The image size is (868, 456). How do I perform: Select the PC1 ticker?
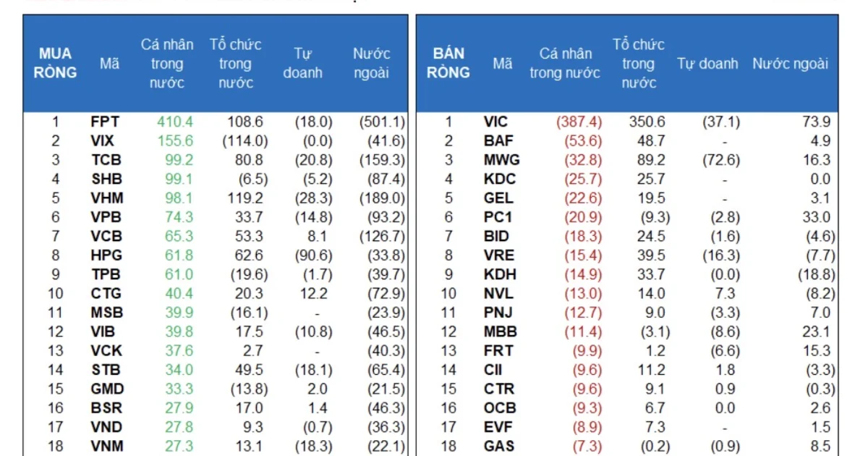(x=498, y=216)
